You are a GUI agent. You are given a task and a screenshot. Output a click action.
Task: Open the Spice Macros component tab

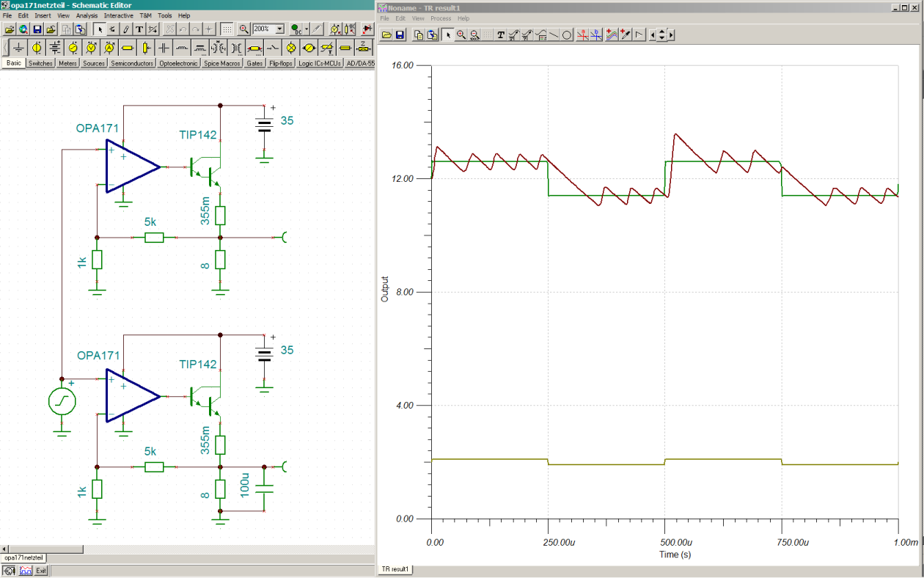pyautogui.click(x=222, y=64)
